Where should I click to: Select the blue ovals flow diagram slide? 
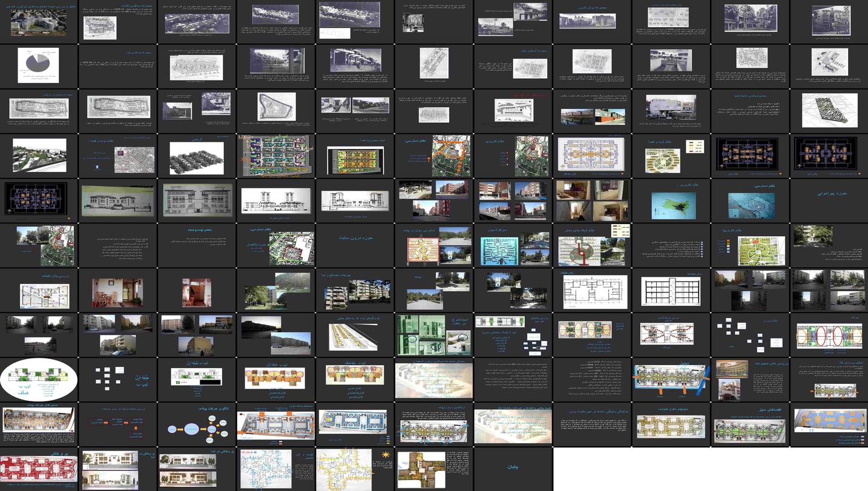click(x=197, y=424)
